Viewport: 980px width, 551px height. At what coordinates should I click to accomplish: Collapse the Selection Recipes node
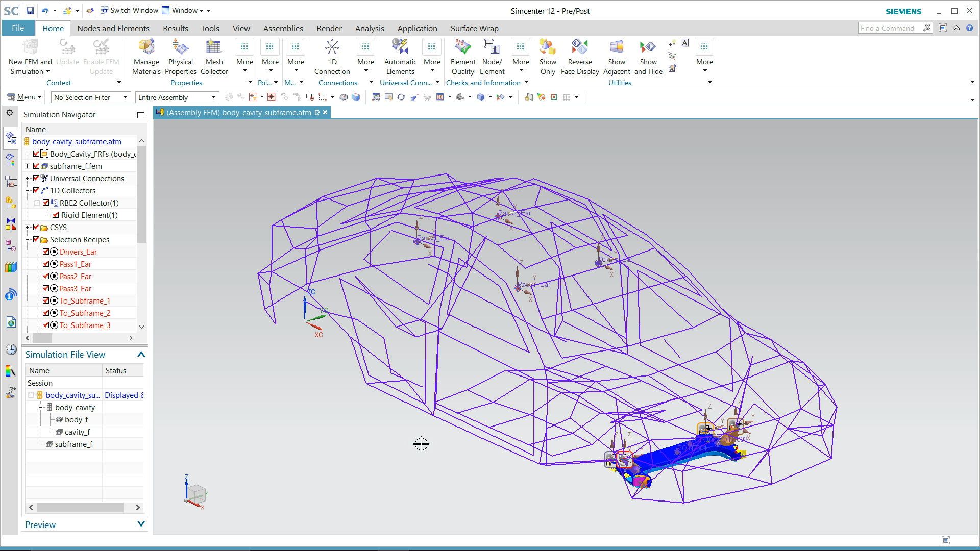pyautogui.click(x=28, y=239)
